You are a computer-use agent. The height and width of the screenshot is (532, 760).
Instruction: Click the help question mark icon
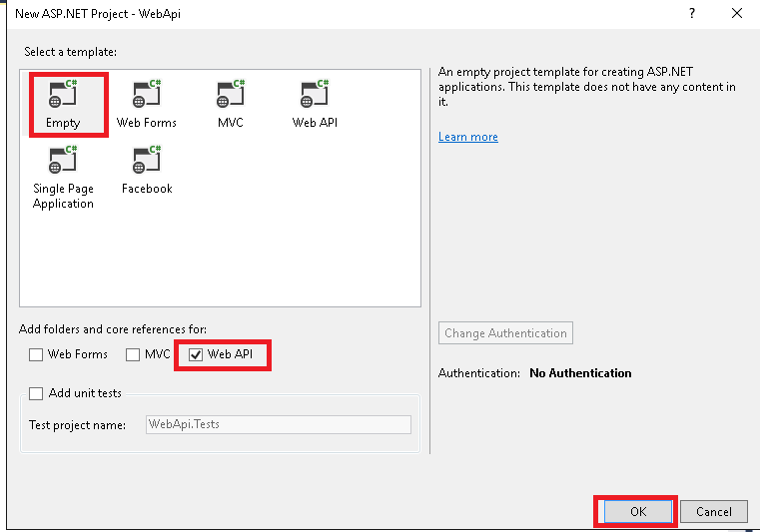[x=691, y=14]
